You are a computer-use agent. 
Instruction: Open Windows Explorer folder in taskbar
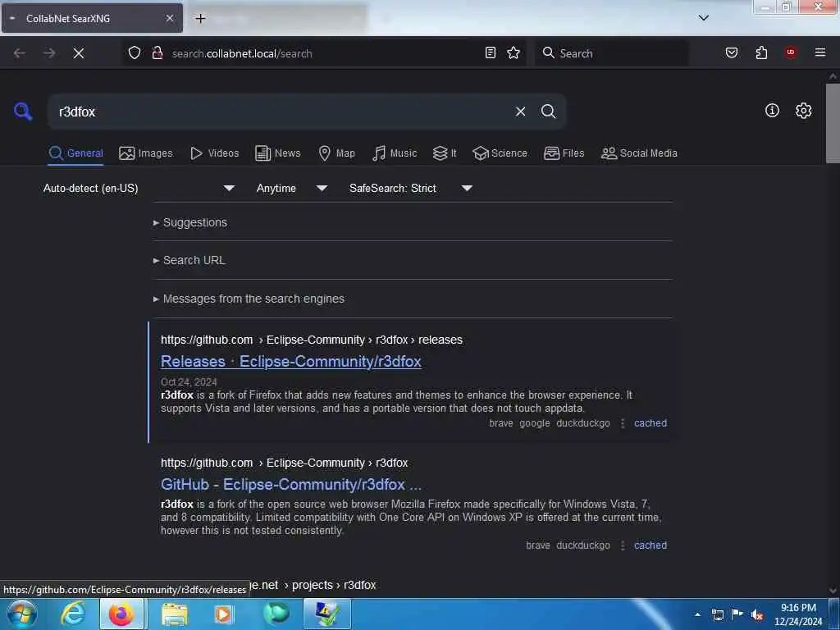tap(175, 614)
